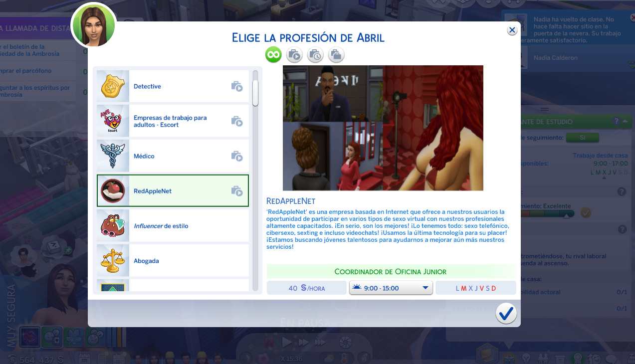Click the second moodlet icon with faces
Screen dimensions: 635x364
[52, 338]
